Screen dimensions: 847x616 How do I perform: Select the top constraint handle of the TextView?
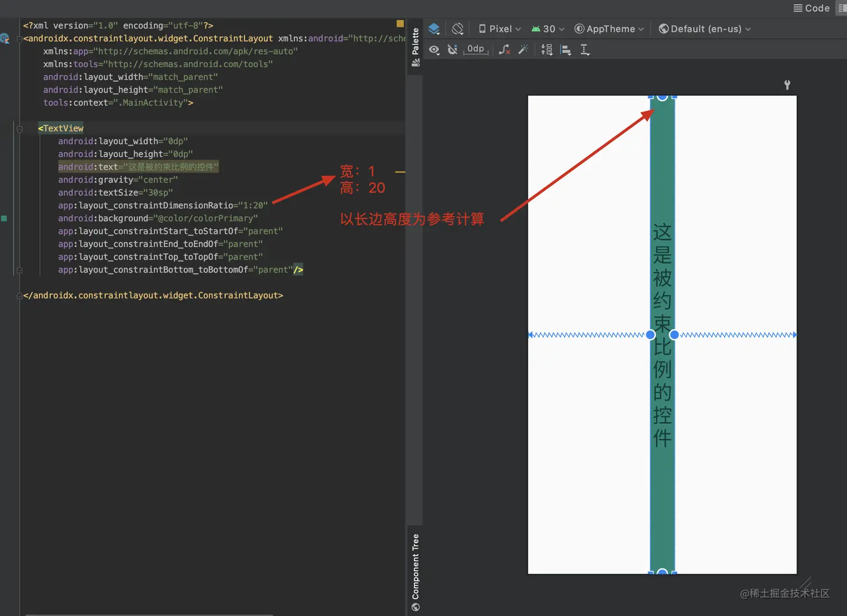(662, 97)
